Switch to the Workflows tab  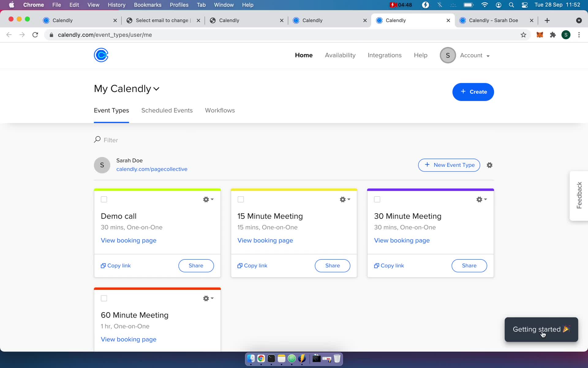pos(220,110)
